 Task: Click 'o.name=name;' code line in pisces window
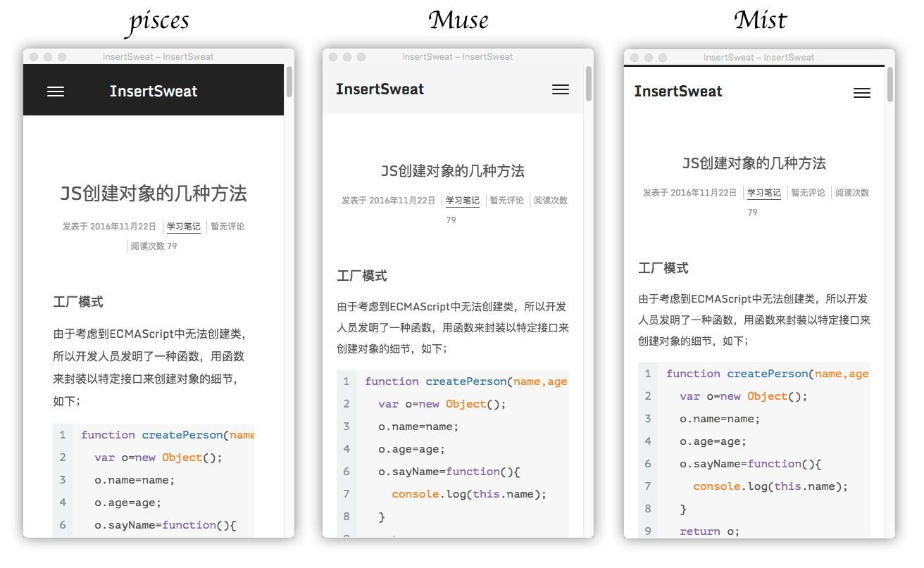tap(135, 480)
